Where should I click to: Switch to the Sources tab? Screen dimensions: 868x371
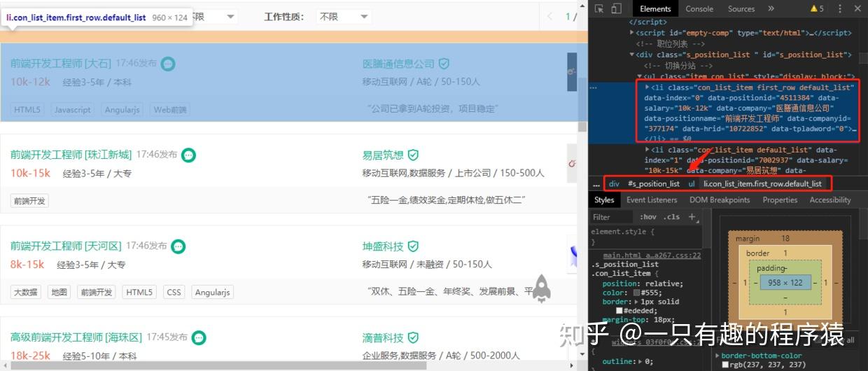[x=741, y=8]
